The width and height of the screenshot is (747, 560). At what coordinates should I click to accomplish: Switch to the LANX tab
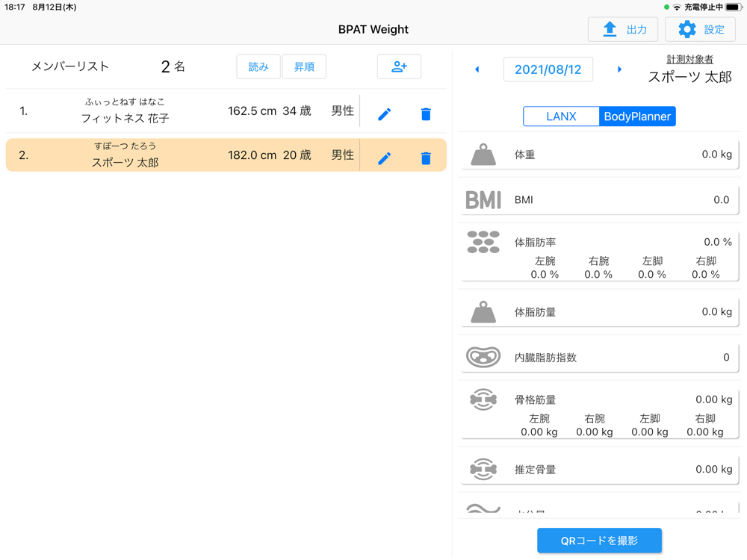pyautogui.click(x=561, y=116)
